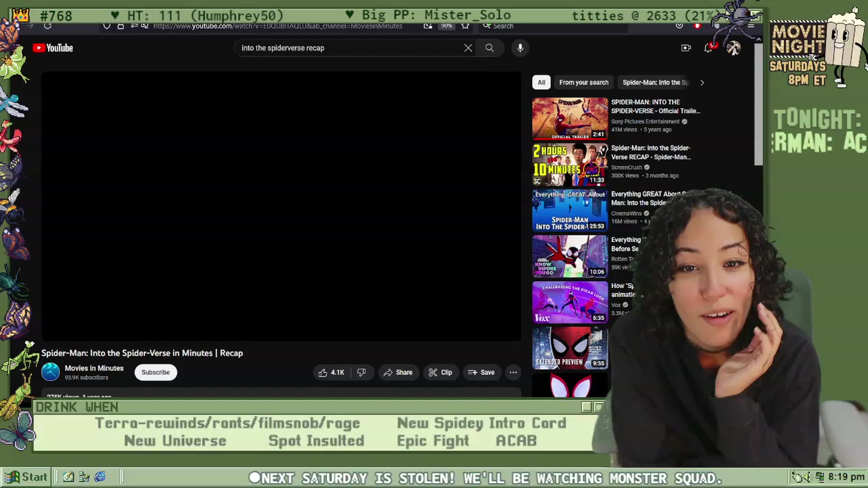Open the SPIDER-MAN: INTO THE SPIDER-VERSE trailer title

[656, 107]
